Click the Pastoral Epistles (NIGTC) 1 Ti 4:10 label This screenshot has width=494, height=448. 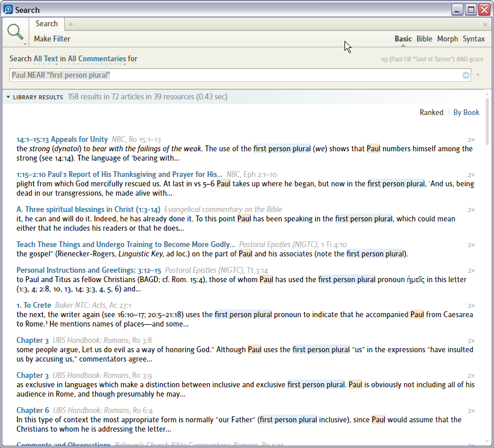[x=293, y=245]
